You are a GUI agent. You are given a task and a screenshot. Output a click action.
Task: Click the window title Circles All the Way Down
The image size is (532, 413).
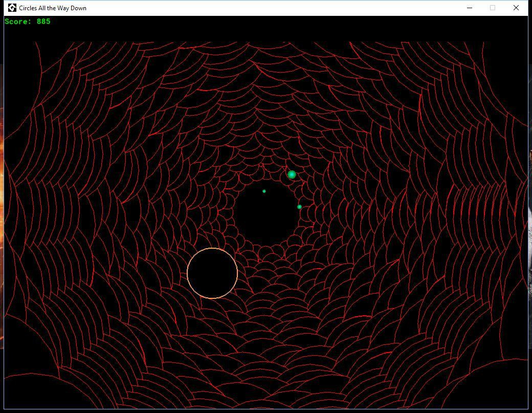click(x=53, y=8)
